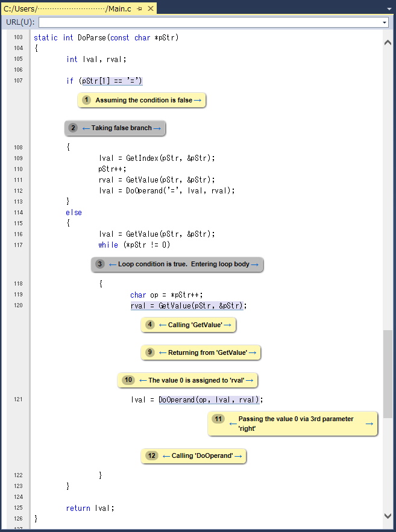The width and height of the screenshot is (396, 532).
Task: Click left arrow on 'Taking false branch' note
Action: tap(86, 128)
